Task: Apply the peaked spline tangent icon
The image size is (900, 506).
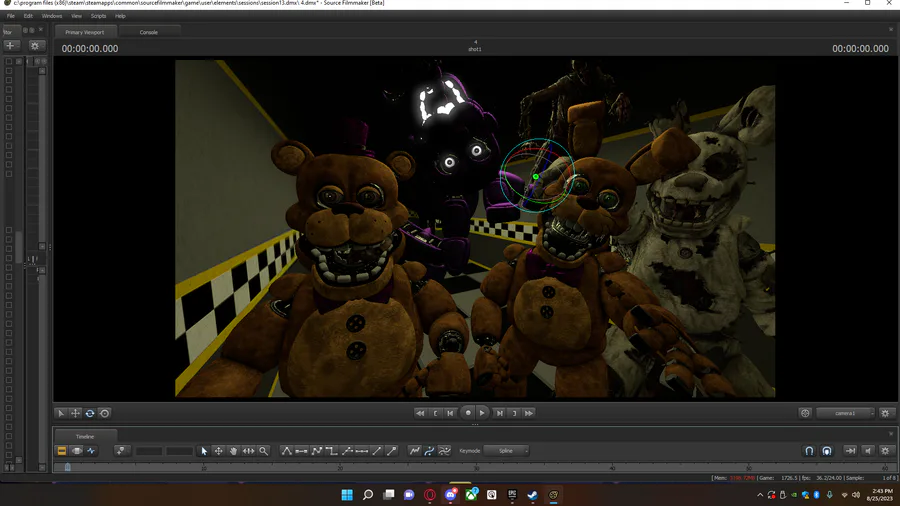Action: click(x=286, y=451)
